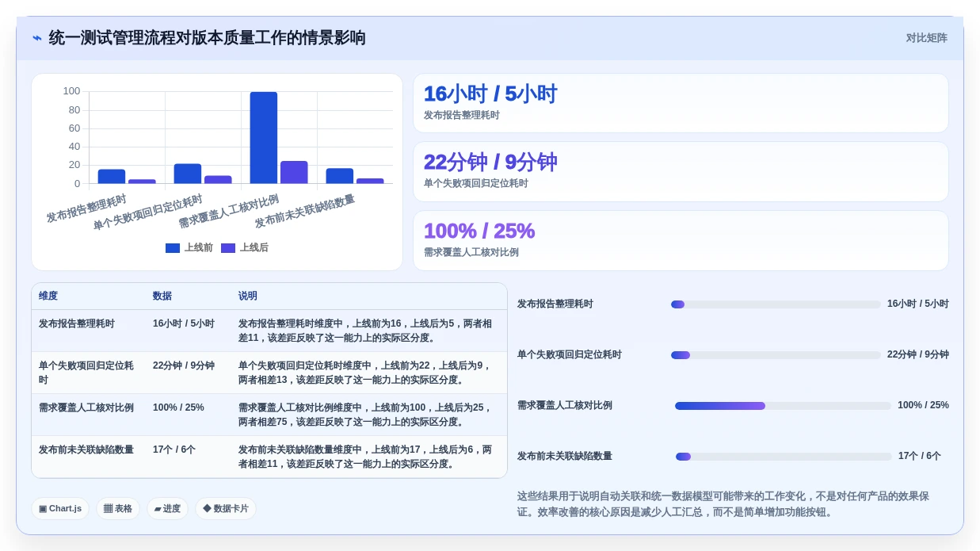Image resolution: width=980 pixels, height=551 pixels.
Task: Click the 100% / 25% stat card
Action: point(681,240)
